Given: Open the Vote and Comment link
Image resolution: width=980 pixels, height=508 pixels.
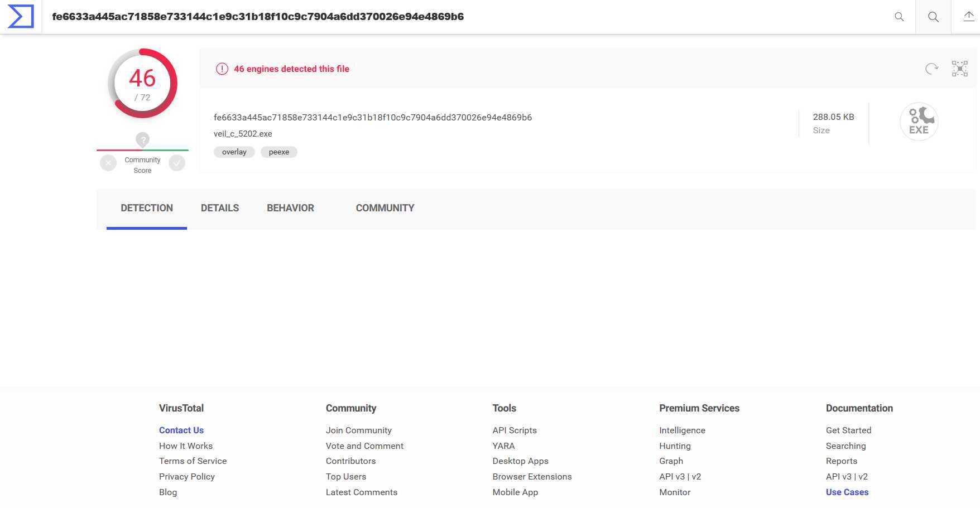Looking at the screenshot, I should [364, 446].
